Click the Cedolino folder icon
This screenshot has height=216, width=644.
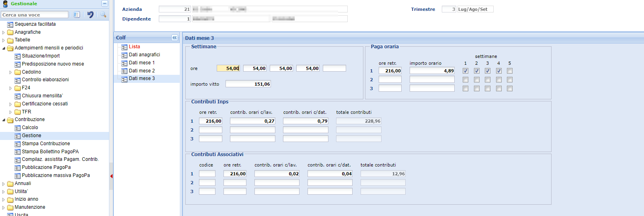tap(18, 72)
